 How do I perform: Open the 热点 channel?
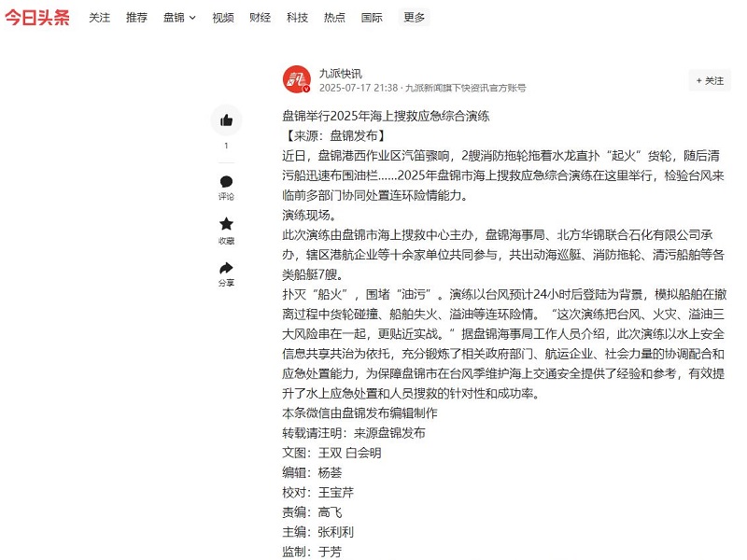tap(334, 17)
